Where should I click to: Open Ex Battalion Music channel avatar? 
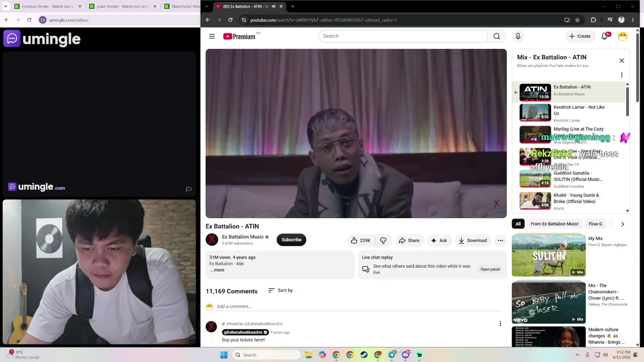point(212,240)
